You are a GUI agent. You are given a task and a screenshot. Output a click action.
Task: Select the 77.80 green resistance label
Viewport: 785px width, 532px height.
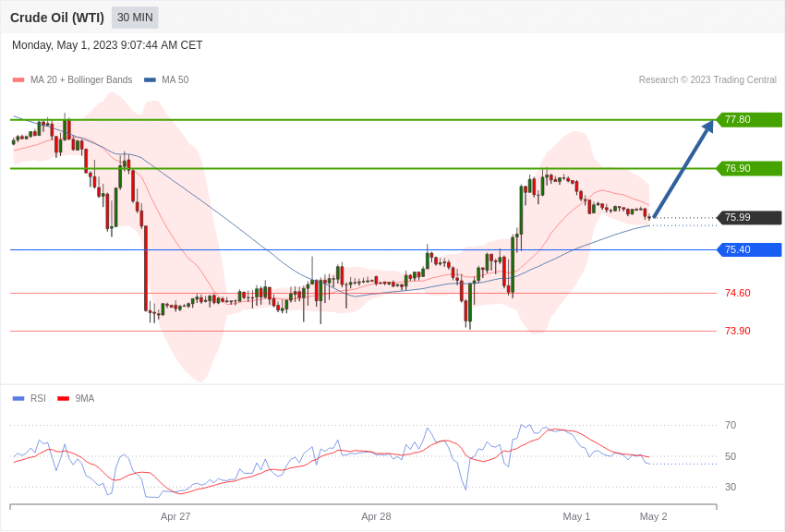pyautogui.click(x=748, y=120)
